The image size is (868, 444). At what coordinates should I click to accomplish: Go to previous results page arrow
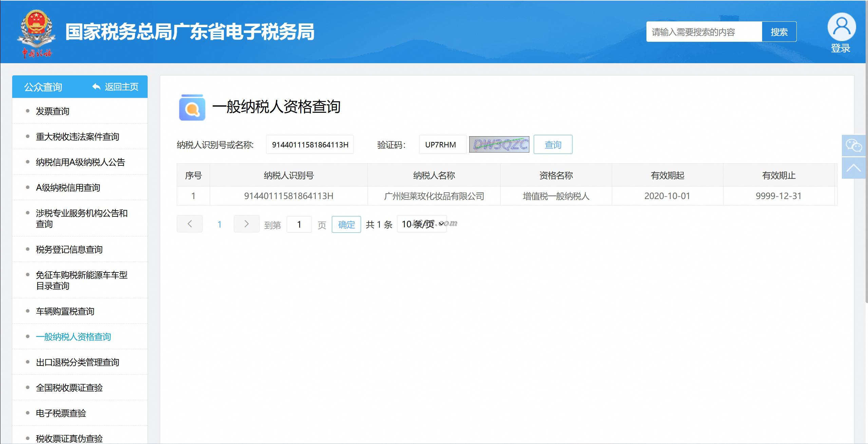(190, 224)
